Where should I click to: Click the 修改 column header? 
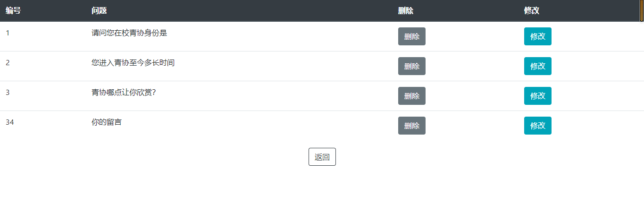(x=532, y=11)
